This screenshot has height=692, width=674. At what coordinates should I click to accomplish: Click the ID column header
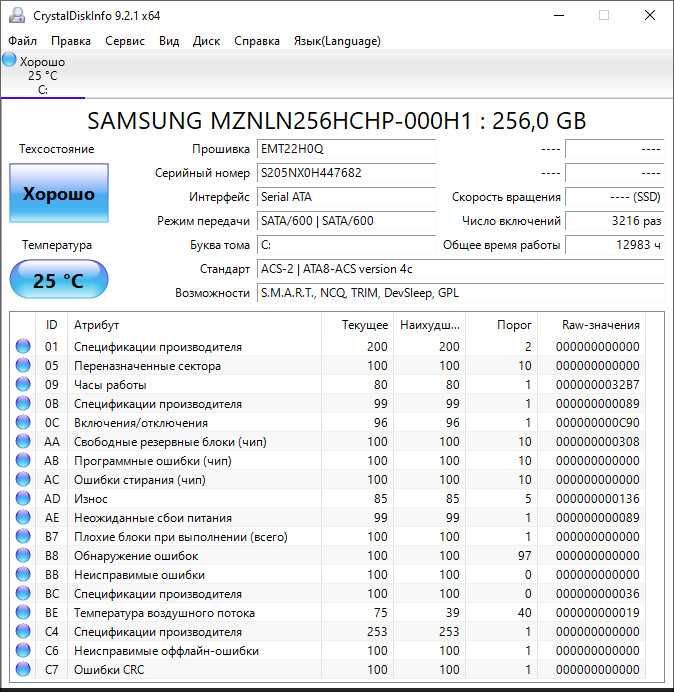(51, 325)
